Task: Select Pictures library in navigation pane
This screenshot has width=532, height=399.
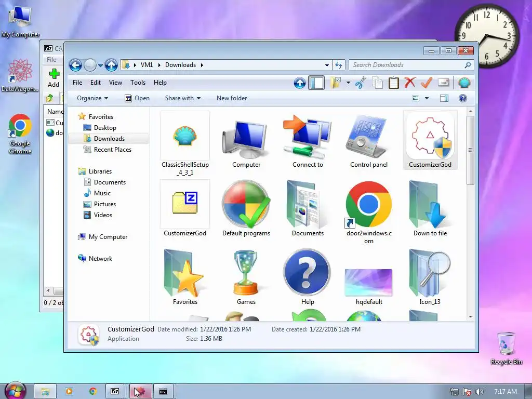Action: [105, 204]
